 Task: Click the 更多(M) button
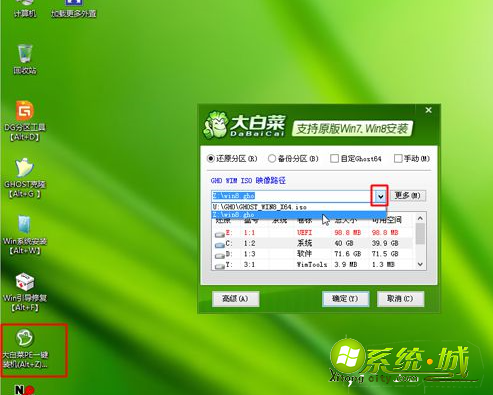pos(408,196)
